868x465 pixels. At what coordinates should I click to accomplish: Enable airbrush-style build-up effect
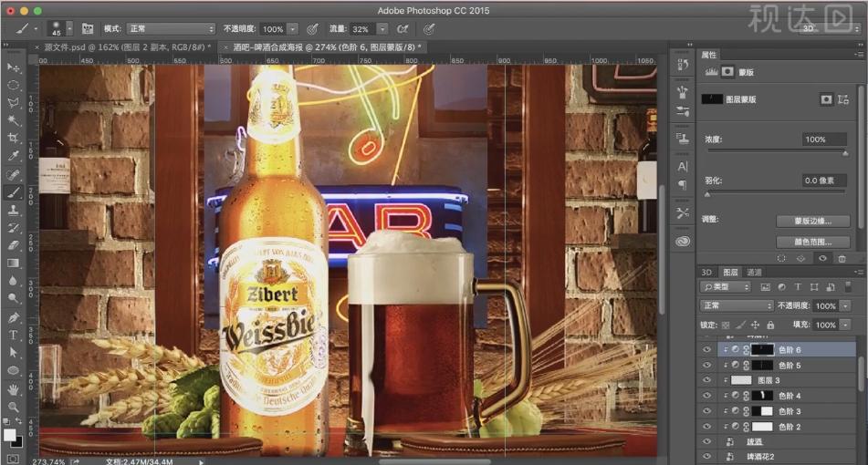pos(403,29)
